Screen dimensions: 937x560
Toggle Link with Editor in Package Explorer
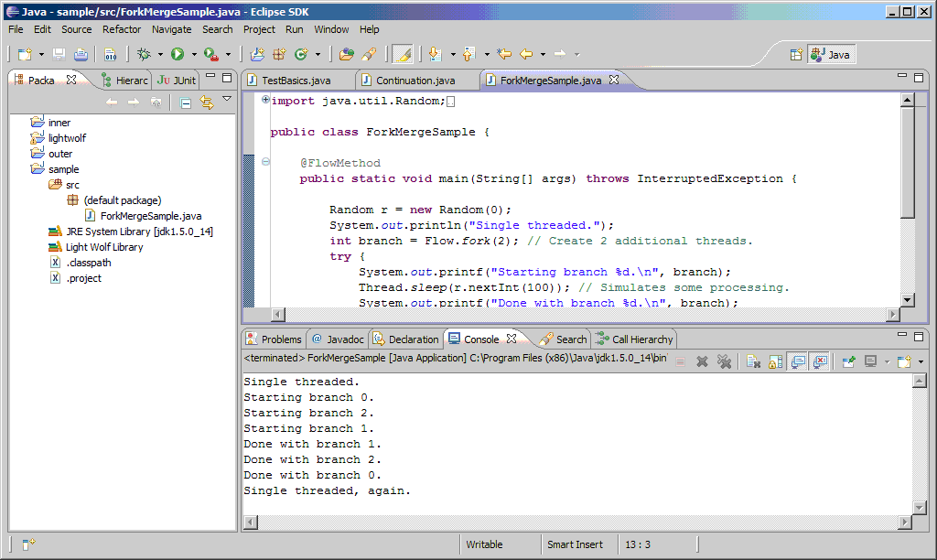207,102
